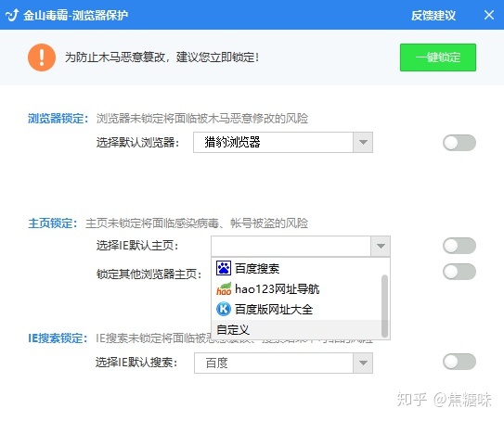Open the 反馈建议 link
This screenshot has width=504, height=421.
coord(433,15)
